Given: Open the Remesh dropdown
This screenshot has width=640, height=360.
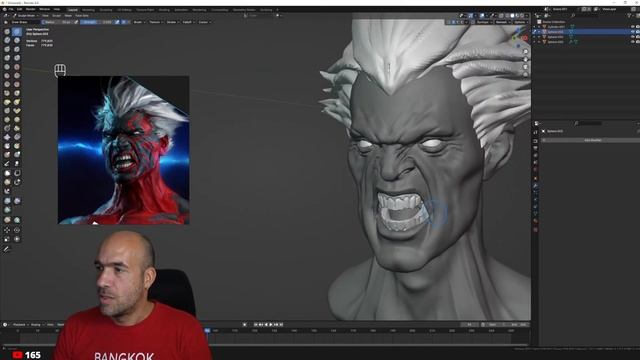Looking at the screenshot, I should coord(503,22).
